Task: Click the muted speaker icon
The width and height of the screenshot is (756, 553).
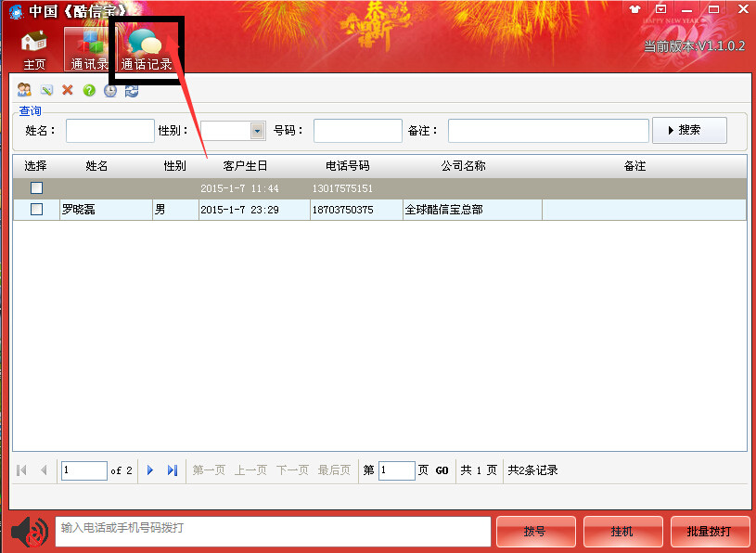Action: pyautogui.click(x=30, y=532)
